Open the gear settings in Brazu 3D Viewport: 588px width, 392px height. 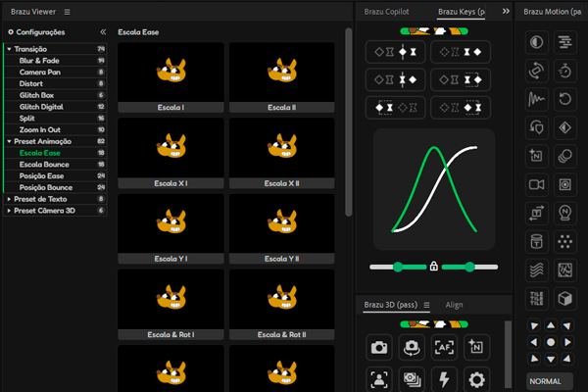(x=476, y=379)
